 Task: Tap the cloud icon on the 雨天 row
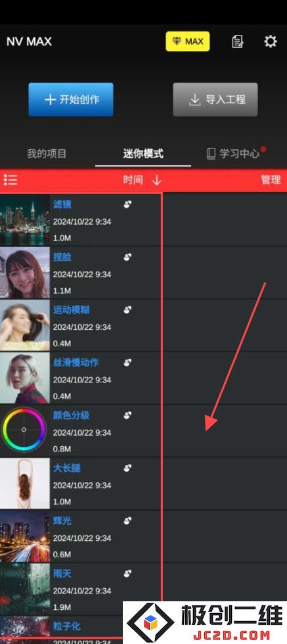point(127,573)
